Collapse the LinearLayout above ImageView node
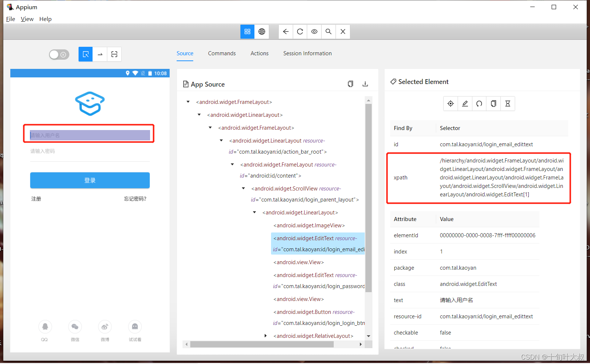 254,212
